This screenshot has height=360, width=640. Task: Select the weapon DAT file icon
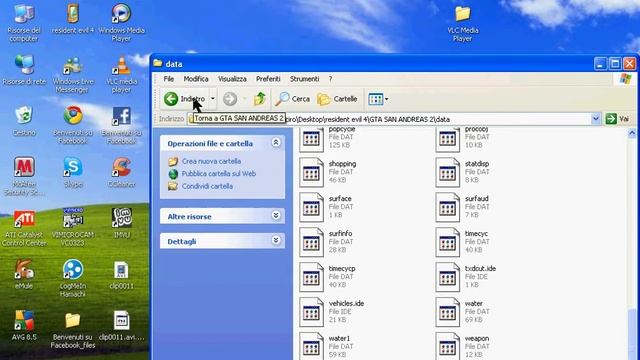(x=447, y=347)
